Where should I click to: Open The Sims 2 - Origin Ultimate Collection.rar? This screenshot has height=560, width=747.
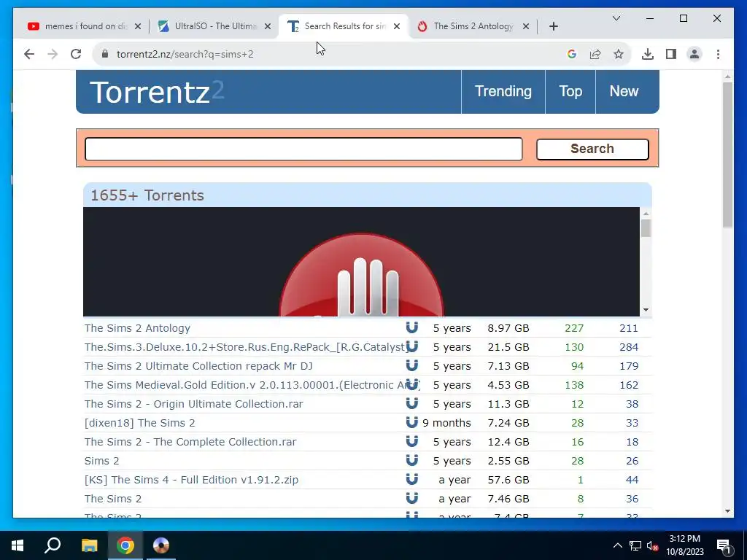click(x=193, y=404)
